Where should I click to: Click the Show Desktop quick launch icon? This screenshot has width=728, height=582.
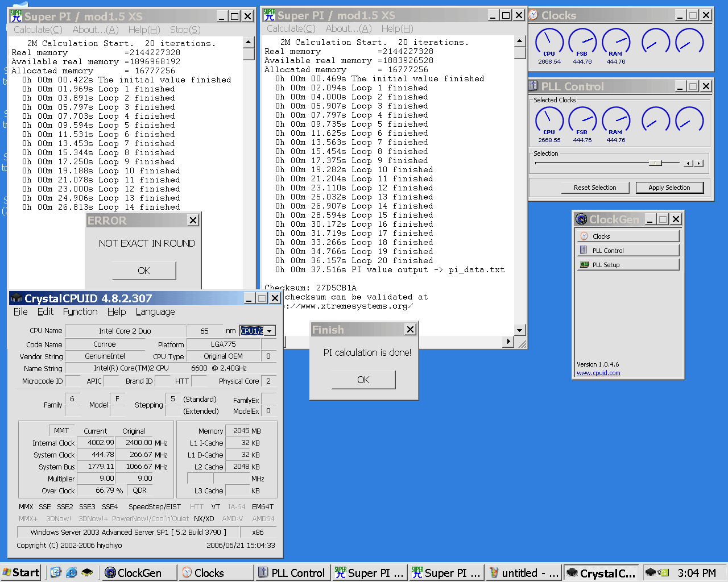55,572
